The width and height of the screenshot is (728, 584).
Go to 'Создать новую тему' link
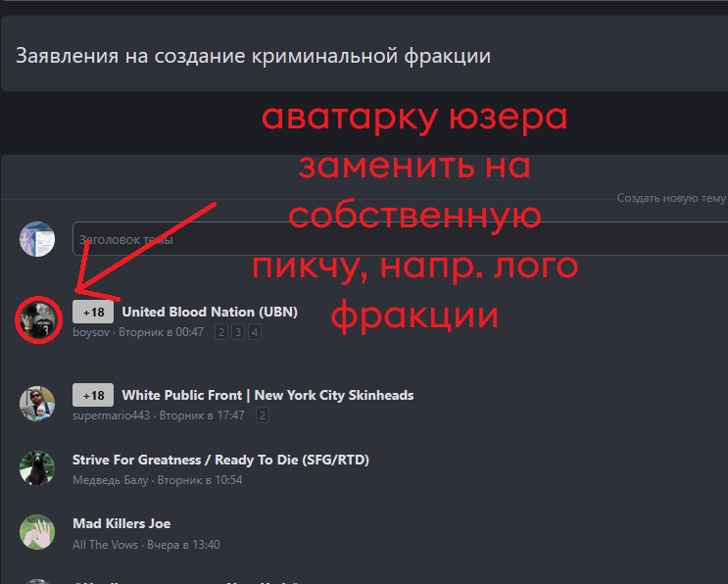pos(671,198)
